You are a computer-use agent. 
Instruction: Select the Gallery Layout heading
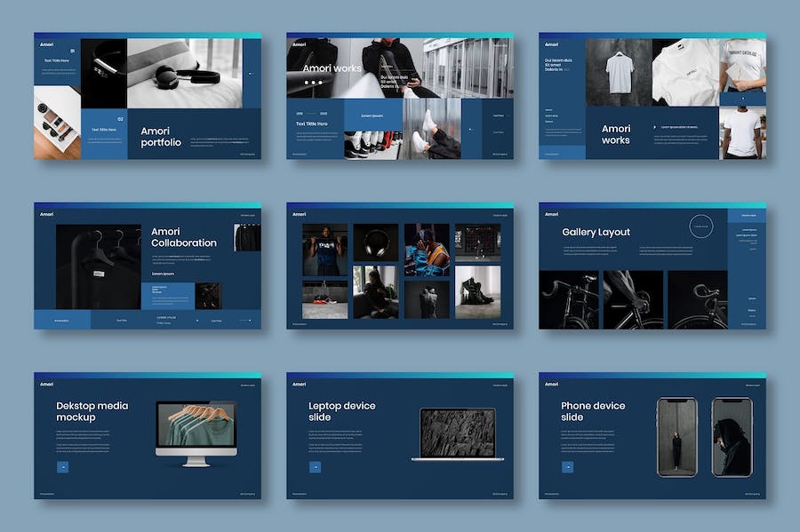[596, 232]
